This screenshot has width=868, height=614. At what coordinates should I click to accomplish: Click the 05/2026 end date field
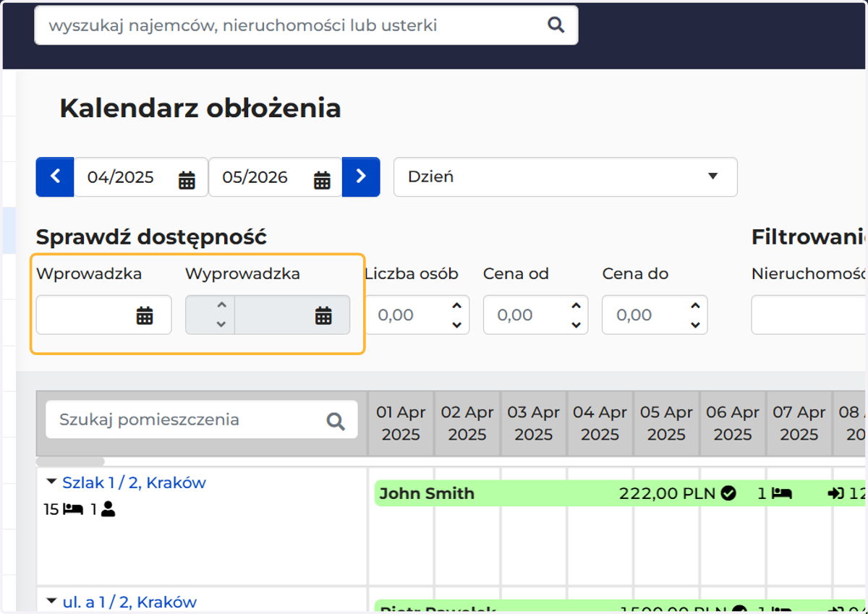(x=275, y=177)
